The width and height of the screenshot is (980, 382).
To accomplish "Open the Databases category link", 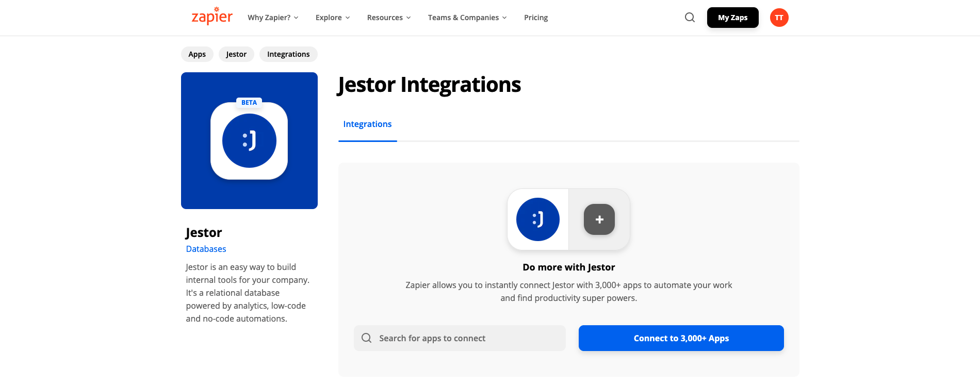I will pos(206,249).
